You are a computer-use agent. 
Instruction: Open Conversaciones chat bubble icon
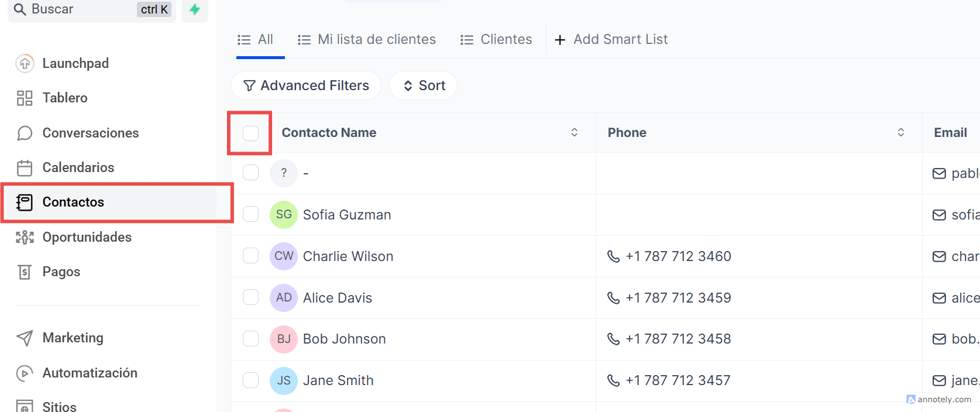tap(25, 133)
